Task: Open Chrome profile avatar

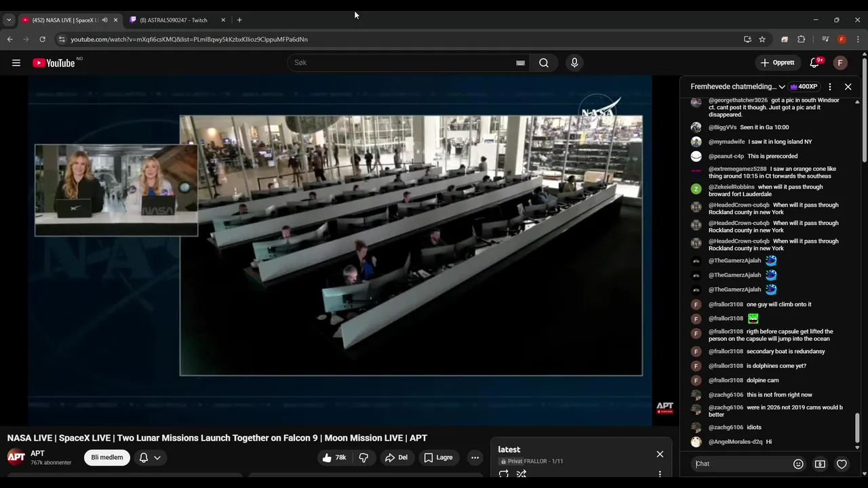Action: tap(842, 39)
